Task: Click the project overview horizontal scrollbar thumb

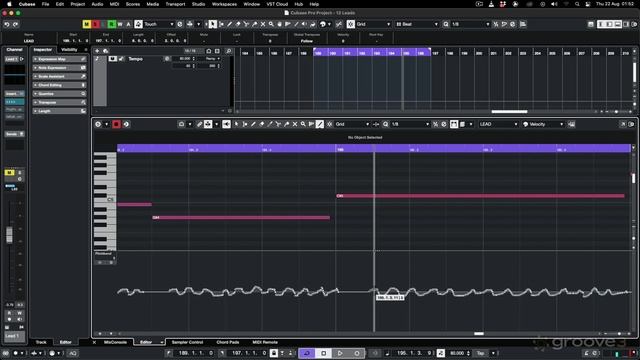Action: [x=509, y=111]
